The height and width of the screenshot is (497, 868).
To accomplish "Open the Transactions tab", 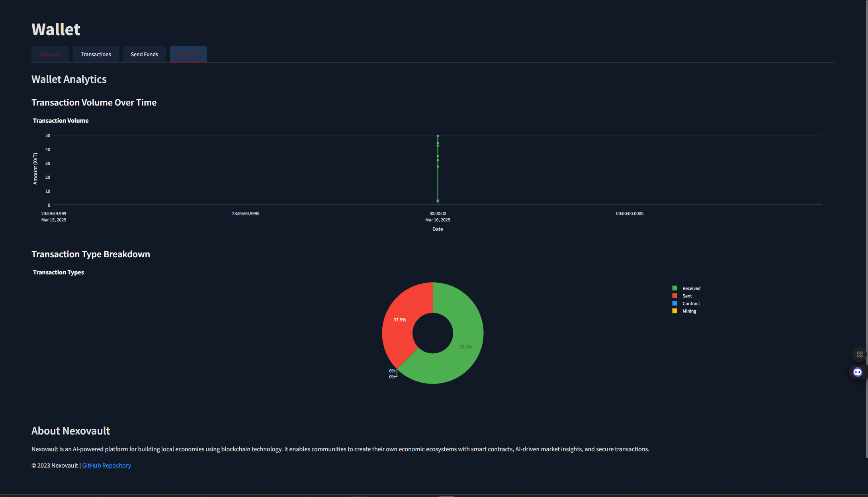I will point(96,55).
